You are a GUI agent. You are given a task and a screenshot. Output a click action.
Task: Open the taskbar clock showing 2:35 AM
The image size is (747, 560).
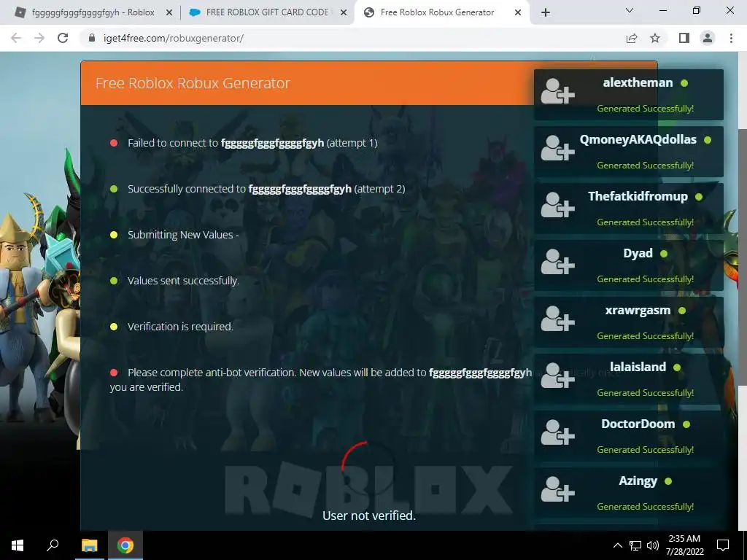tap(684, 545)
